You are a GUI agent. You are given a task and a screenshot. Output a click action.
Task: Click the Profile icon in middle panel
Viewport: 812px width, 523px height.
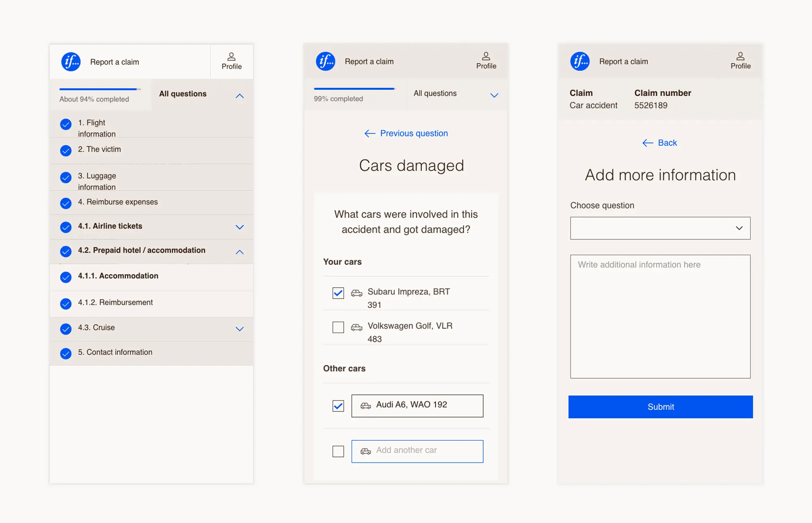[x=486, y=56]
